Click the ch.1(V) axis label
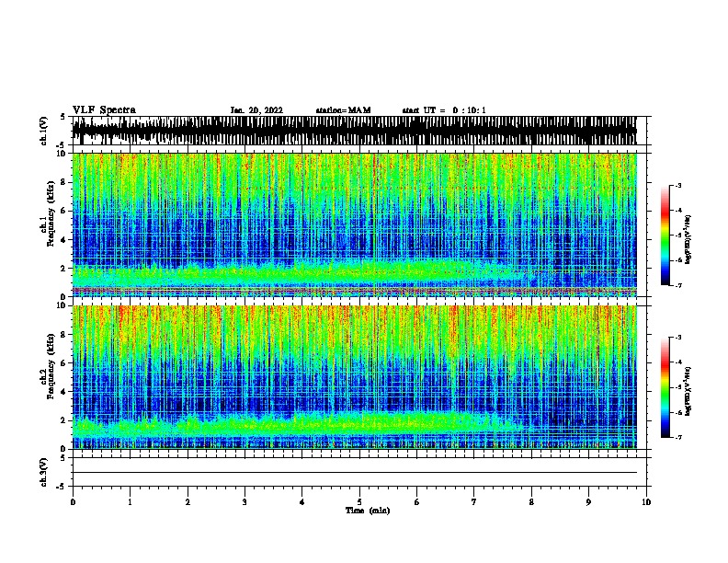This screenshot has height=563, width=728. click(44, 131)
